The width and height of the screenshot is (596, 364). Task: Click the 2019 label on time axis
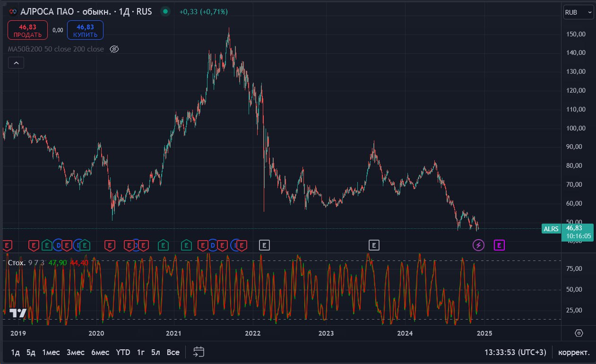pos(18,333)
